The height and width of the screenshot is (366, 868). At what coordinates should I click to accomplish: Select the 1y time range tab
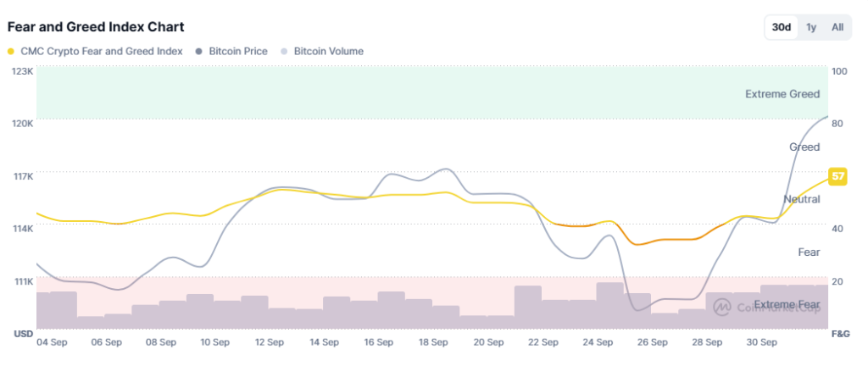(811, 27)
